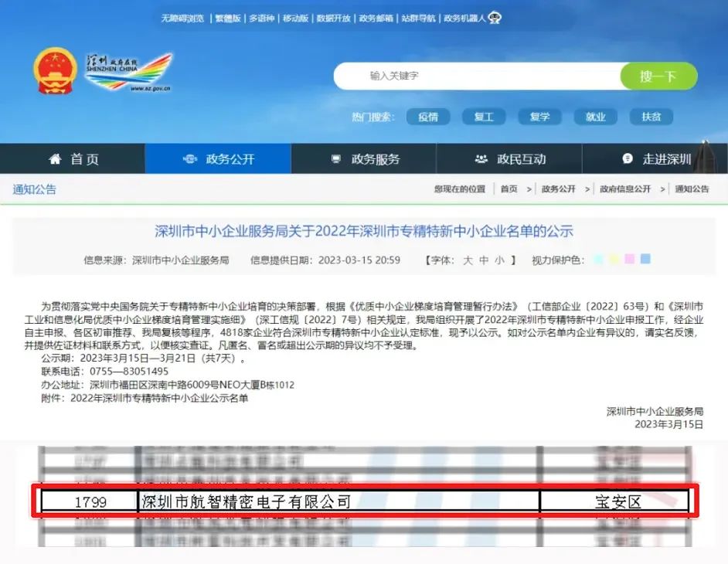Viewport: 728px width, 564px height.
Task: Click the monitor icon beside 政务服务
Action: (x=336, y=159)
